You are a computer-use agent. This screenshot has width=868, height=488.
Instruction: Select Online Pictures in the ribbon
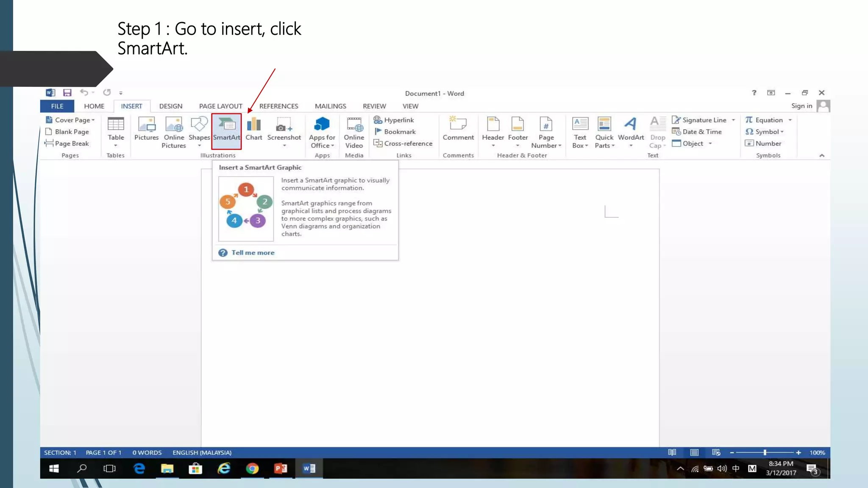[174, 132]
